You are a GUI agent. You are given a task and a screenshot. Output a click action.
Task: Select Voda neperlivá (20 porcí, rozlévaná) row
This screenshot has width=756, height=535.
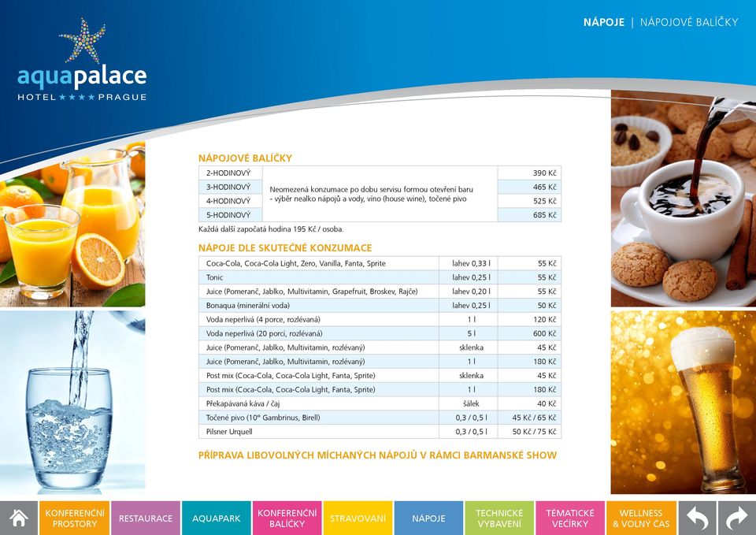pyautogui.click(x=380, y=333)
